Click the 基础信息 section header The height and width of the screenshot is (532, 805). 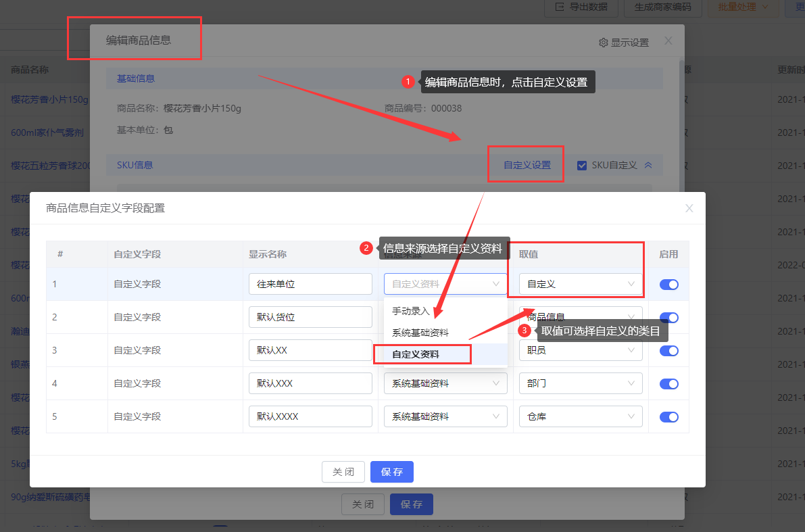coord(136,78)
